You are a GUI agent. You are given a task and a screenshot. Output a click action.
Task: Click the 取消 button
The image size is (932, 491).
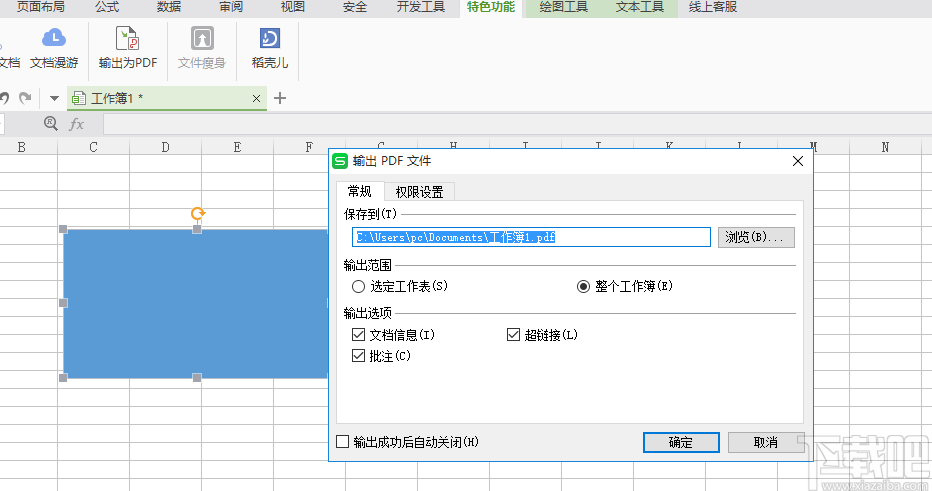[766, 442]
